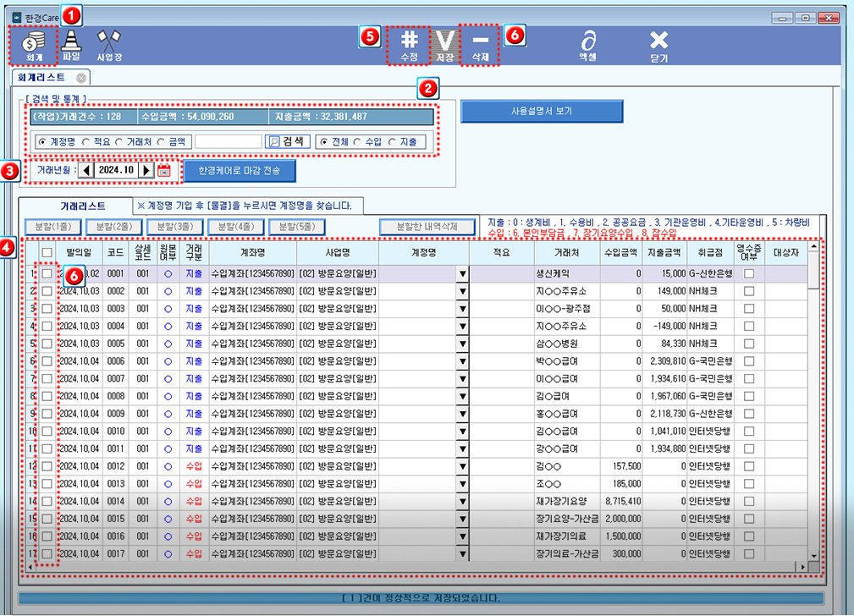This screenshot has height=616, width=854.
Task: Switch to the 회계리스트 tab
Action: pos(41,77)
